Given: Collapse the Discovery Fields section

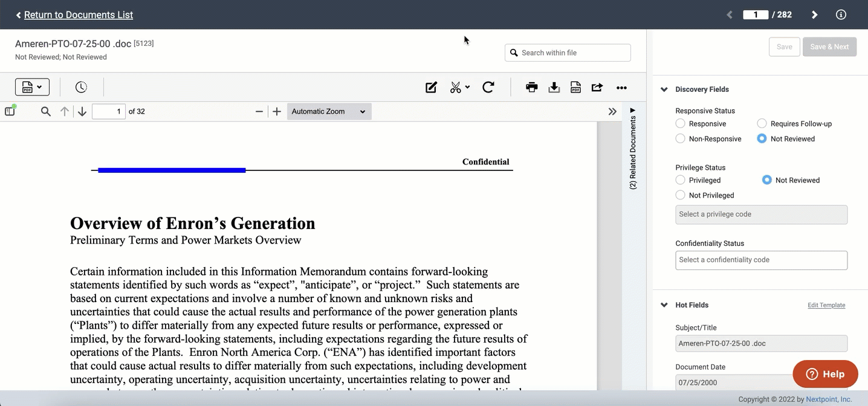Looking at the screenshot, I should [x=664, y=89].
